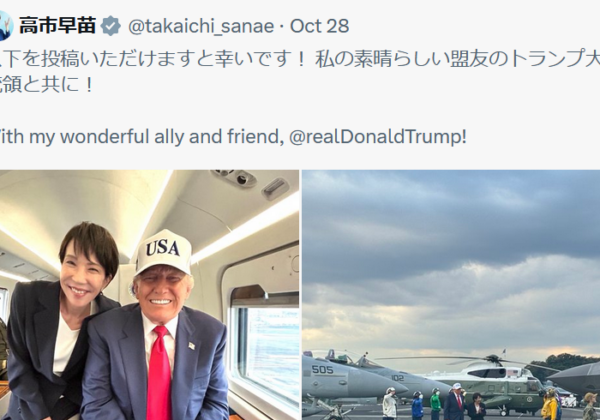Click the Japanese text line of the post

point(300,56)
